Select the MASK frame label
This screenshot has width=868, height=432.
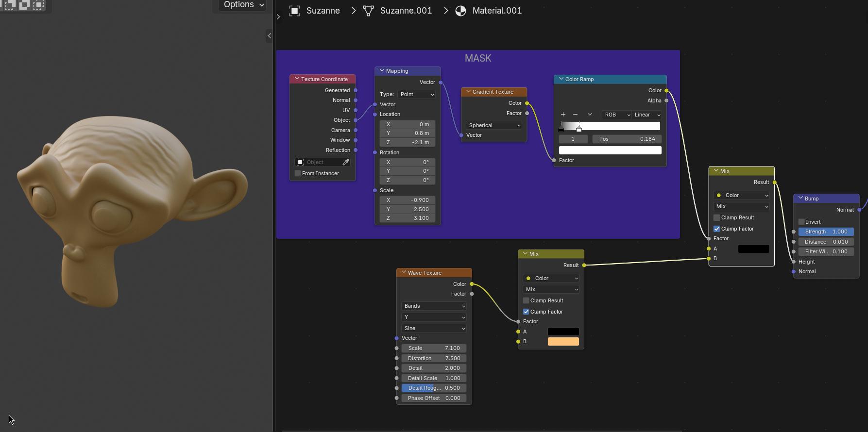(478, 58)
